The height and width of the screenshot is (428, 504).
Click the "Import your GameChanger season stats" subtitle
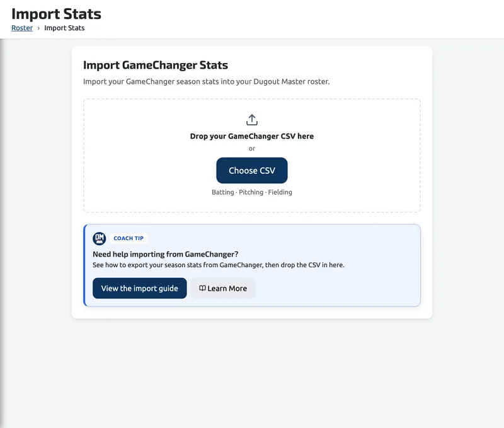[207, 82]
